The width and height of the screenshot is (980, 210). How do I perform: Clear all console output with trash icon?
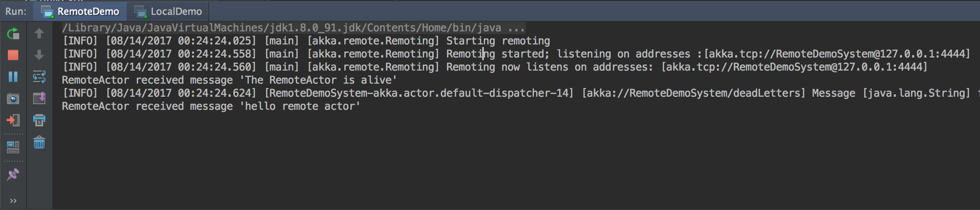[x=39, y=142]
